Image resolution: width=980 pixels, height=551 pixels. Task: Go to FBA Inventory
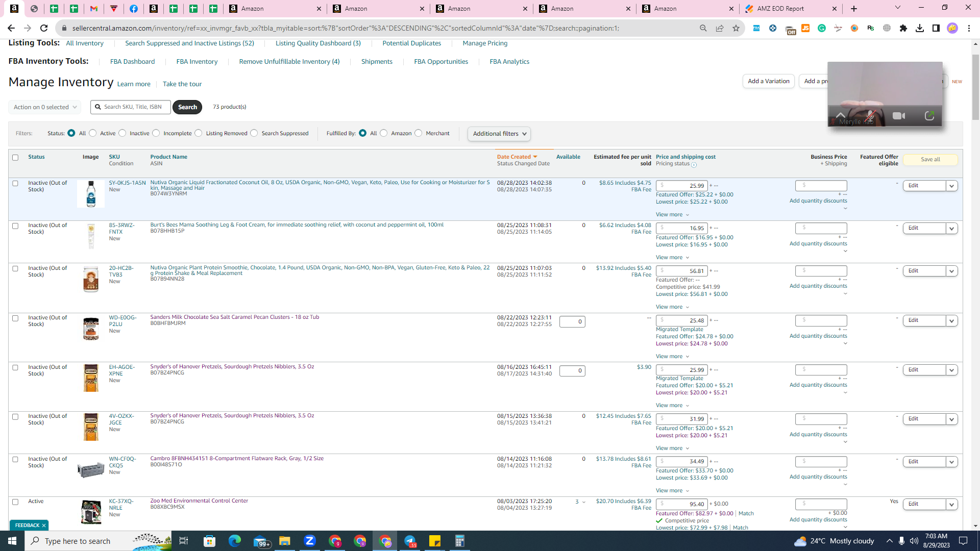(197, 62)
